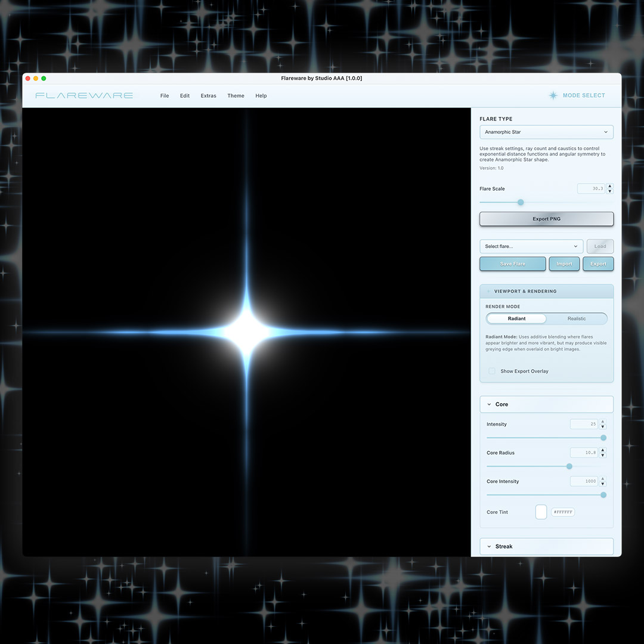
Task: Minimize the Flareware window
Action: tap(36, 79)
